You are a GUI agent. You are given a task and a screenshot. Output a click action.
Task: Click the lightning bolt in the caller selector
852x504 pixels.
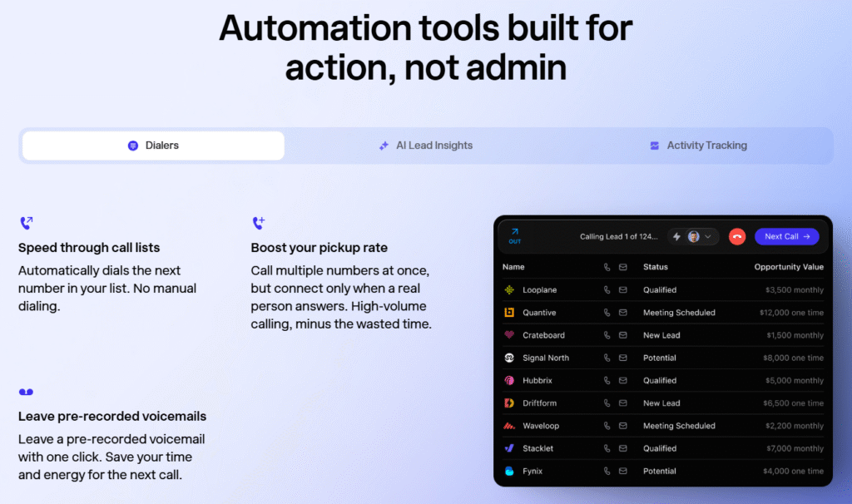coord(677,237)
